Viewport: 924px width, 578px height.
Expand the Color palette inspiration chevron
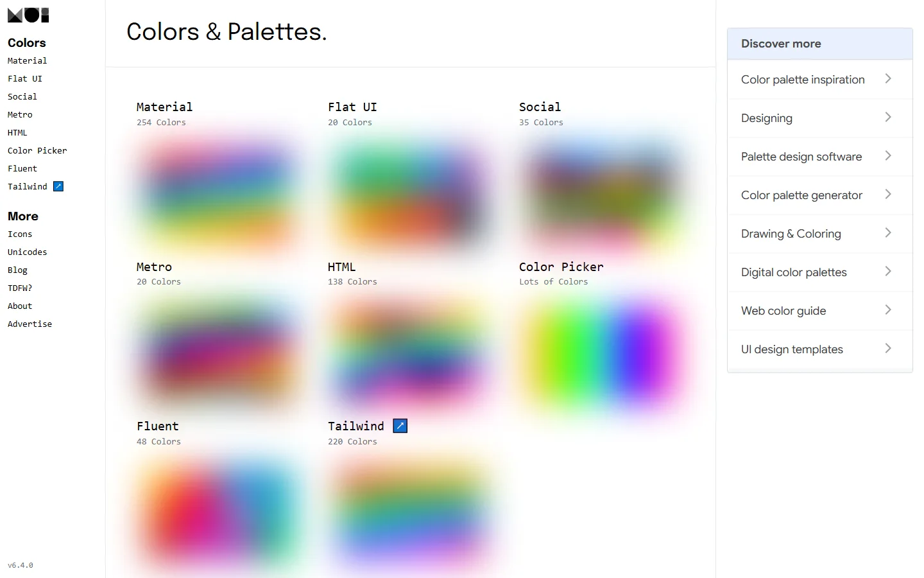click(888, 78)
